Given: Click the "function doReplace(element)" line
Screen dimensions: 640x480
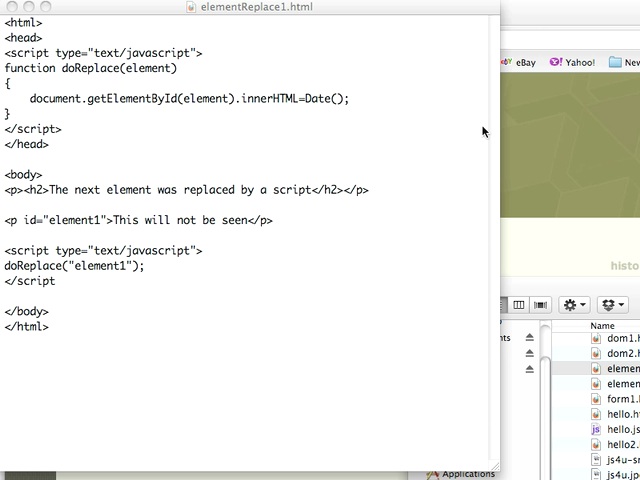Looking at the screenshot, I should (91, 68).
